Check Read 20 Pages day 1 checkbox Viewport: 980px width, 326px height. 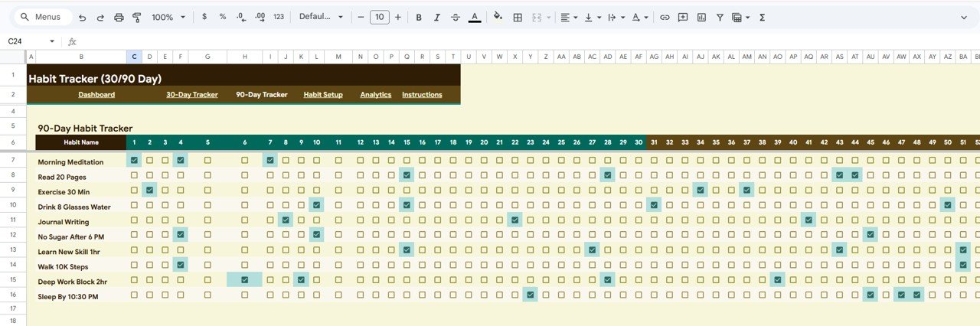point(135,175)
